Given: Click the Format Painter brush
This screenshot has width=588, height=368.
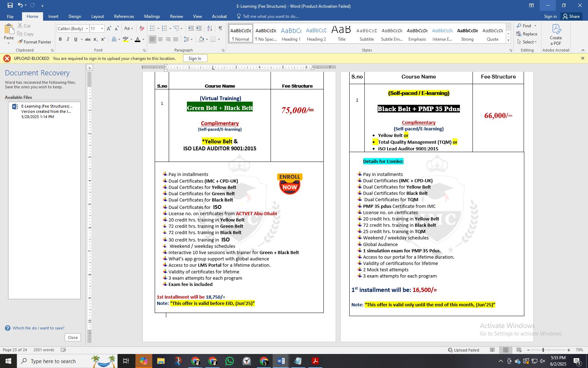Looking at the screenshot, I should point(34,42).
